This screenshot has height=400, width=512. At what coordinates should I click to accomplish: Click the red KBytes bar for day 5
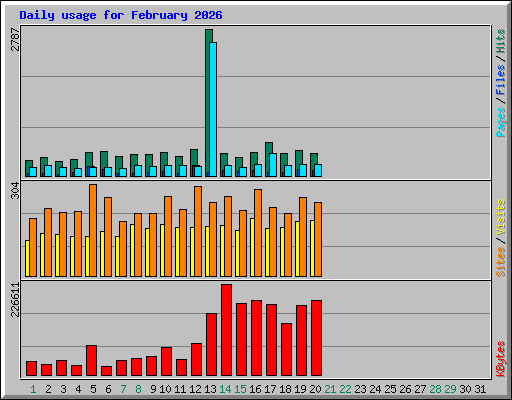click(x=91, y=361)
